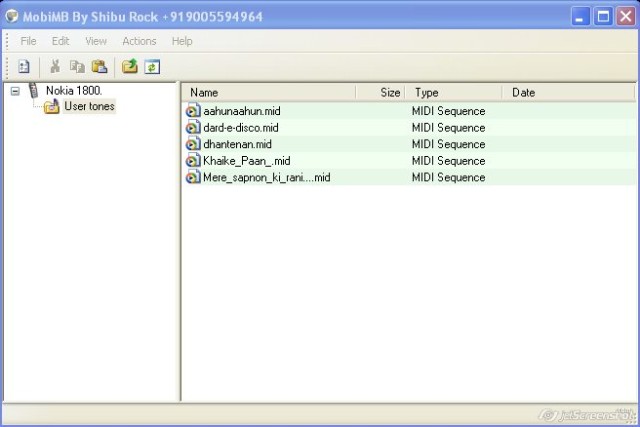This screenshot has height=427, width=640.
Task: Click the file icon beside Khaike_Paan_.mid
Action: pyautogui.click(x=193, y=160)
